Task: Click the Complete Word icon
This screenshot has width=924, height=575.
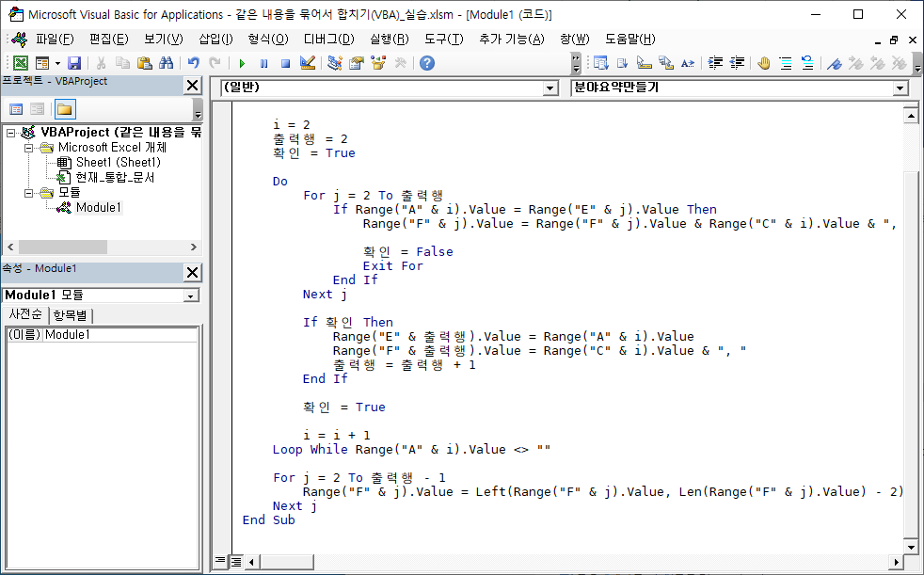Action: click(x=688, y=63)
